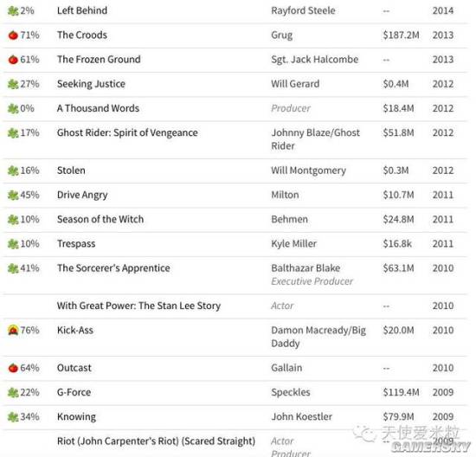
Task: Click the tomato icon beside The Frozen Ground
Action: tap(13, 60)
